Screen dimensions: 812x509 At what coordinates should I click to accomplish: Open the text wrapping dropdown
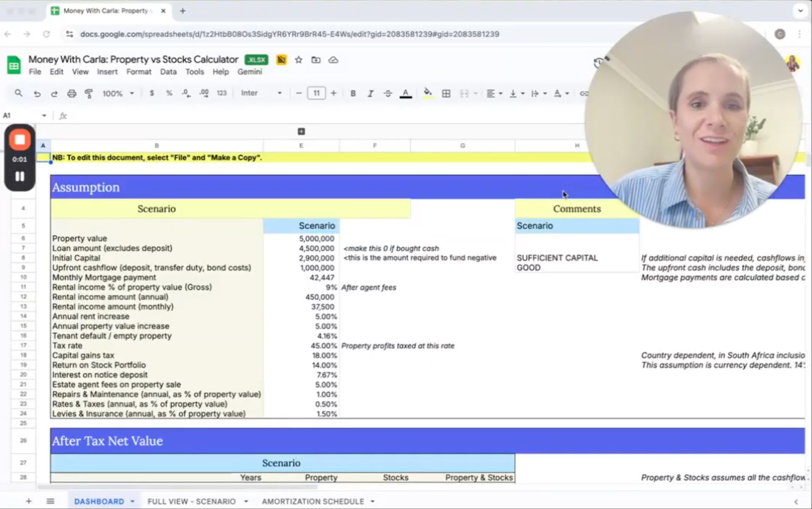point(538,94)
